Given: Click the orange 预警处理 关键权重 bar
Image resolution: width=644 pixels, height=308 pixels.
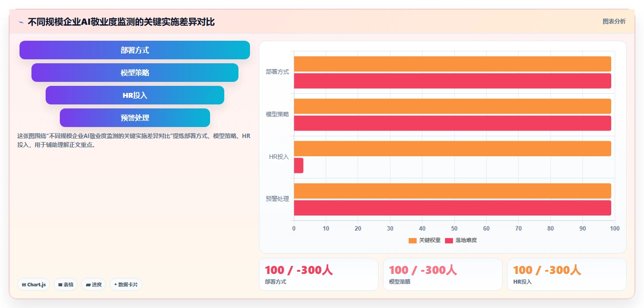Looking at the screenshot, I should (x=453, y=191).
